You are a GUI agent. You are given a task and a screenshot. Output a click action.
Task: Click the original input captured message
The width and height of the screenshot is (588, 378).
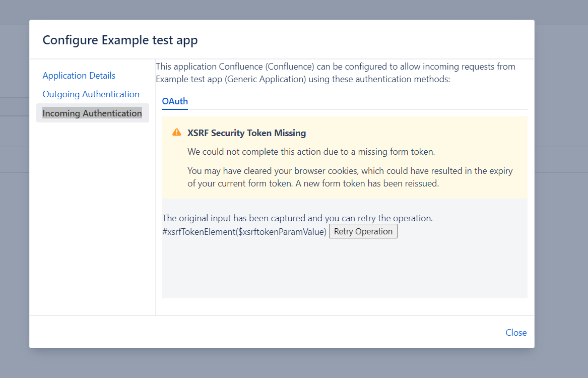pos(297,218)
